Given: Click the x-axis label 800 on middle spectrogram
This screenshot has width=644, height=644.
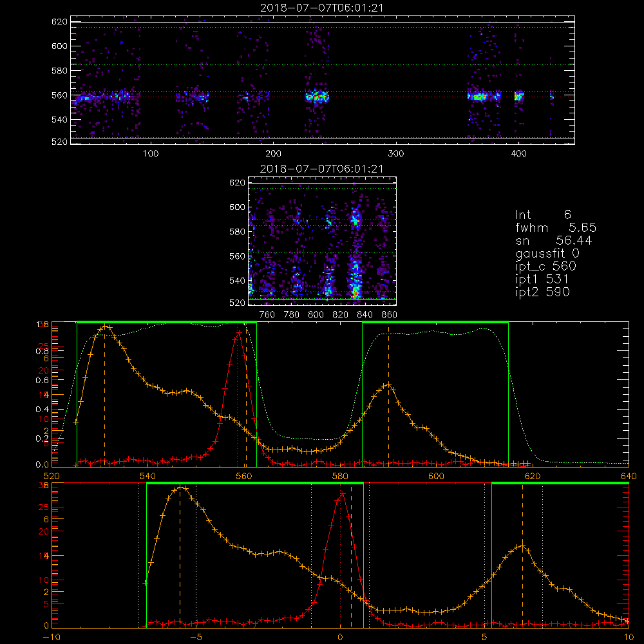Looking at the screenshot, I should click(316, 315).
